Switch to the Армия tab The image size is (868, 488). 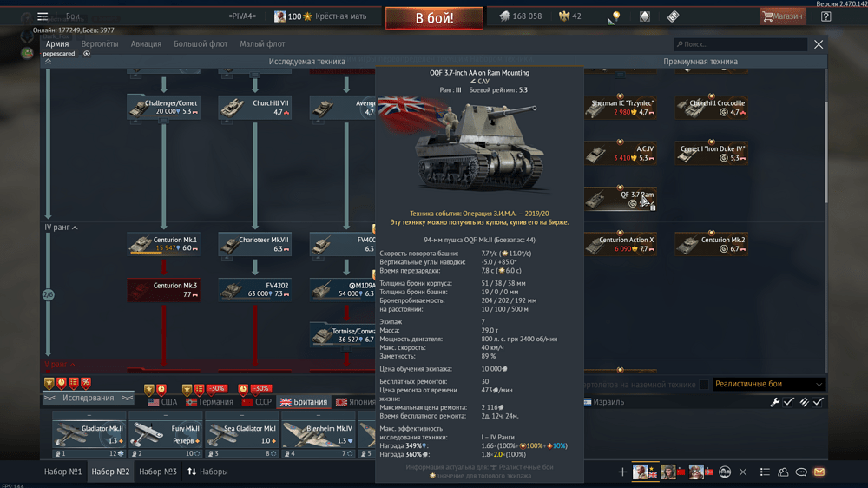(x=57, y=43)
